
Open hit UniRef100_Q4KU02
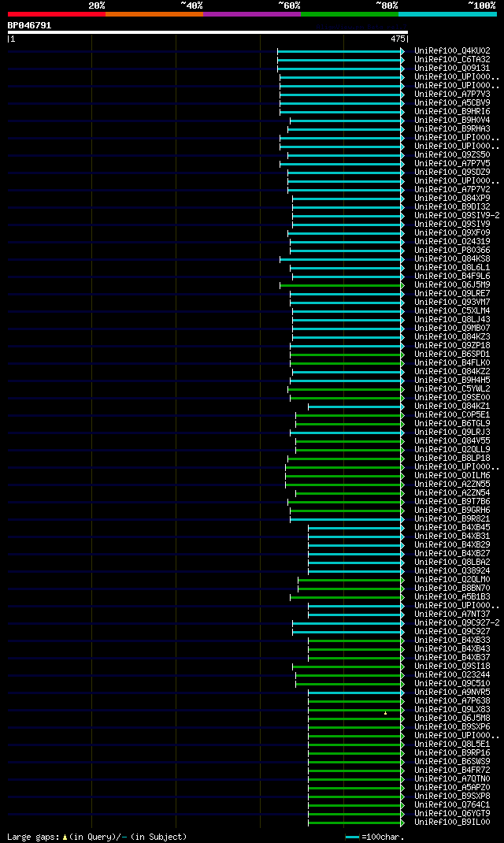[452, 51]
